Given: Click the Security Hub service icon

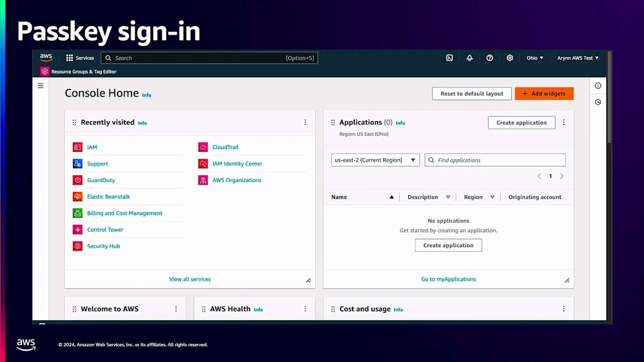Looking at the screenshot, I should point(77,246).
